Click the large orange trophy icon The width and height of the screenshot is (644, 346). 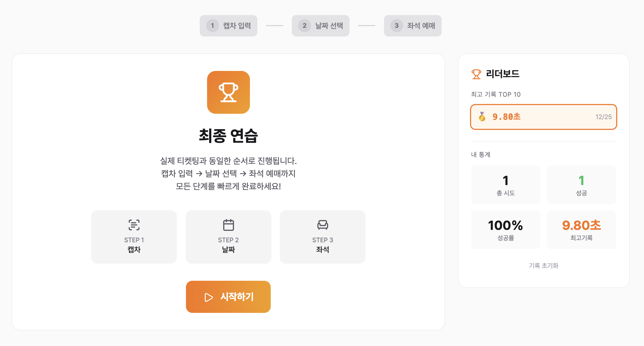tap(228, 92)
